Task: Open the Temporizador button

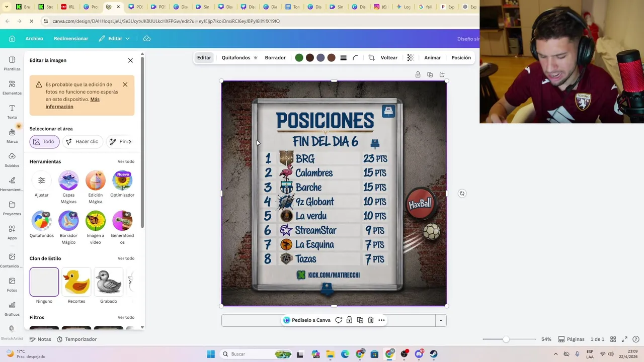Action: pyautogui.click(x=76, y=339)
